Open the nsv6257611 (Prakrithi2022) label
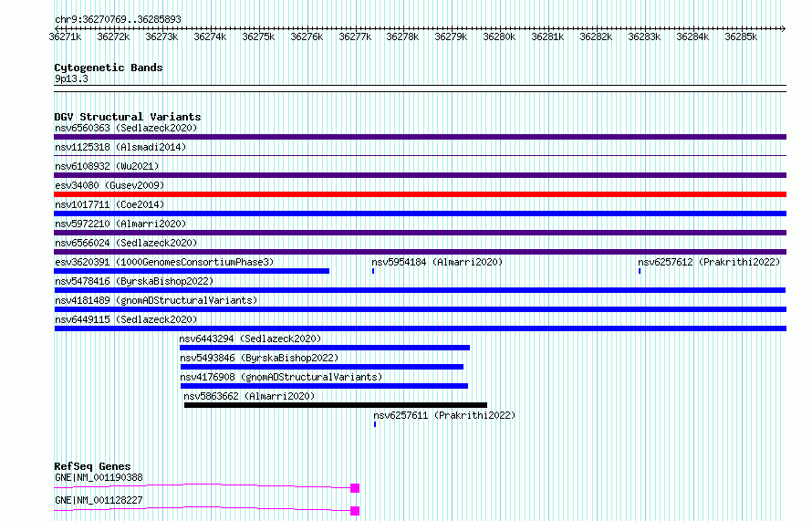 tap(445, 415)
